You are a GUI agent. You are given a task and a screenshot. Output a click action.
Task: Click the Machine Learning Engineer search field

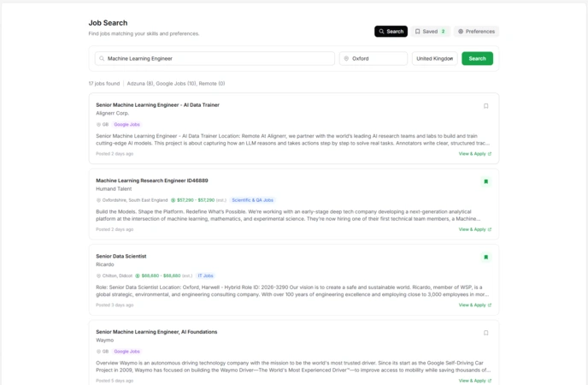coord(215,58)
